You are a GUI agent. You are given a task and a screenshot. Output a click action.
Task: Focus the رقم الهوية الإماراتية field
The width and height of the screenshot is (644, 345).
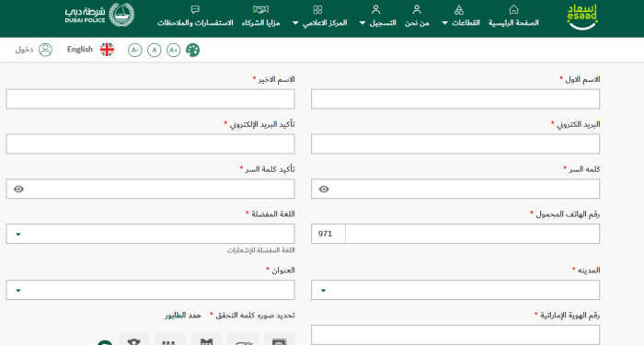pyautogui.click(x=455, y=335)
